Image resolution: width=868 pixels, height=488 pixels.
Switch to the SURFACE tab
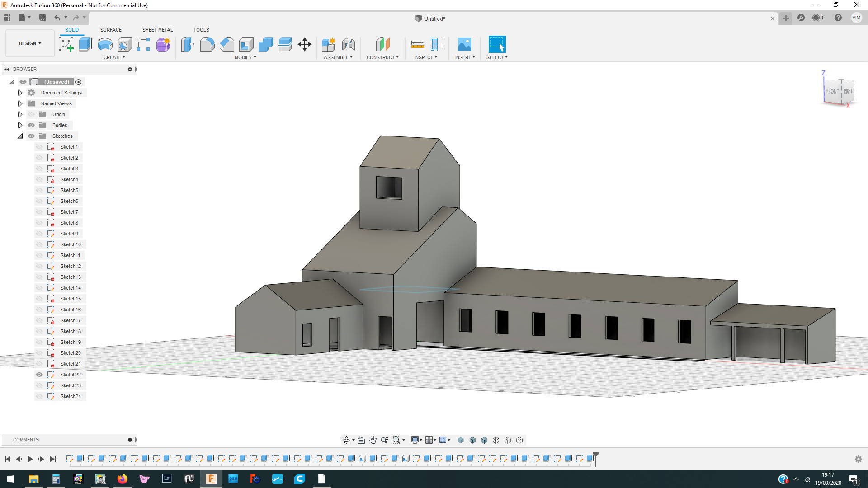pos(111,30)
